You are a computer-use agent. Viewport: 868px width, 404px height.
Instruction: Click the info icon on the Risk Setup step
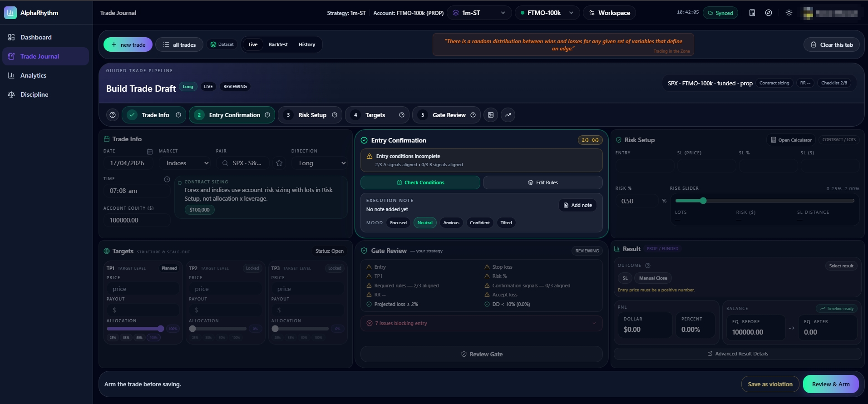335,115
